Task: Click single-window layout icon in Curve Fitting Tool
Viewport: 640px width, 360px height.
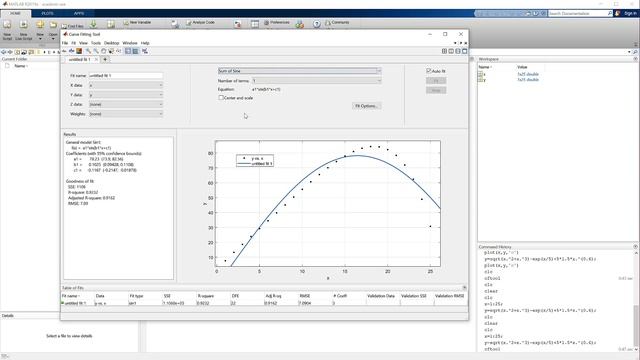Action: 464,51
